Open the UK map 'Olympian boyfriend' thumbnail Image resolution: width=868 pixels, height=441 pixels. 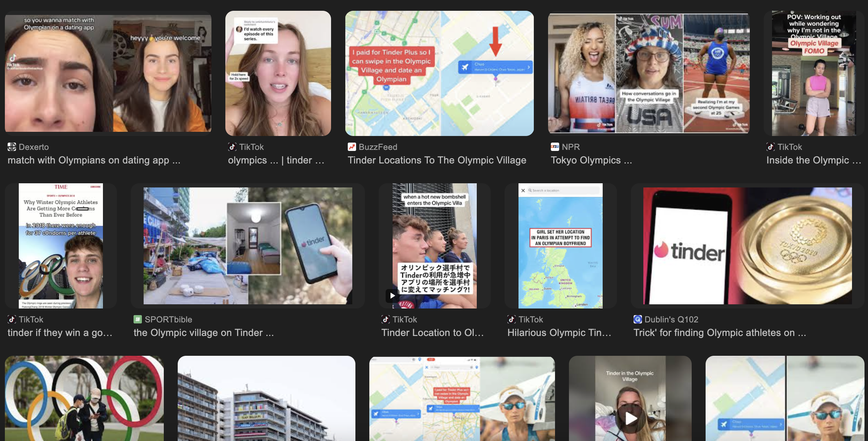pyautogui.click(x=560, y=246)
